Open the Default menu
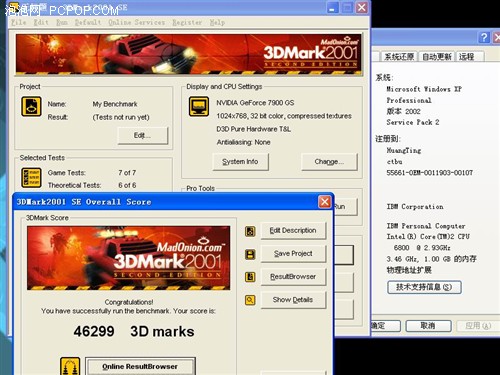The image size is (500, 375). click(x=88, y=22)
